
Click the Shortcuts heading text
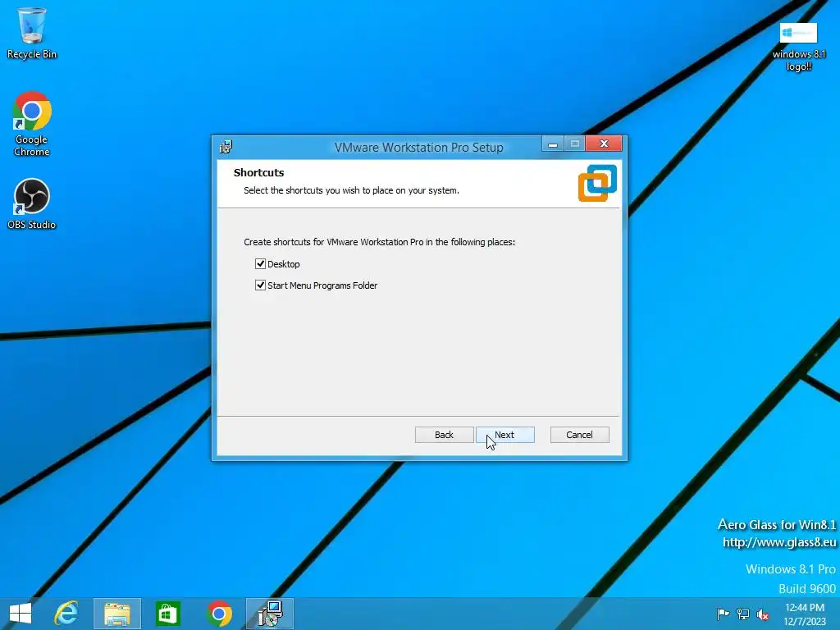(x=258, y=172)
